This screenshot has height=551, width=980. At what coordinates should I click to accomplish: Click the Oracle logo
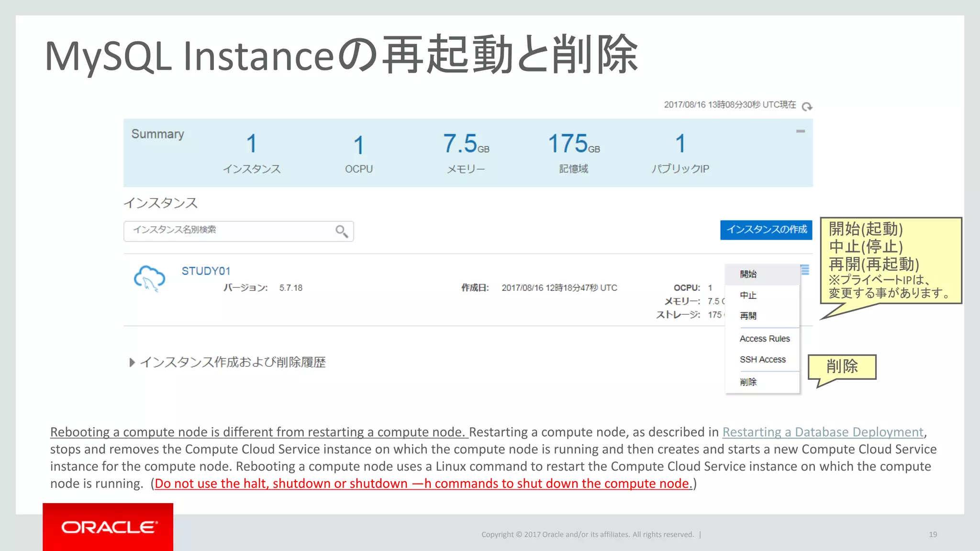click(108, 527)
